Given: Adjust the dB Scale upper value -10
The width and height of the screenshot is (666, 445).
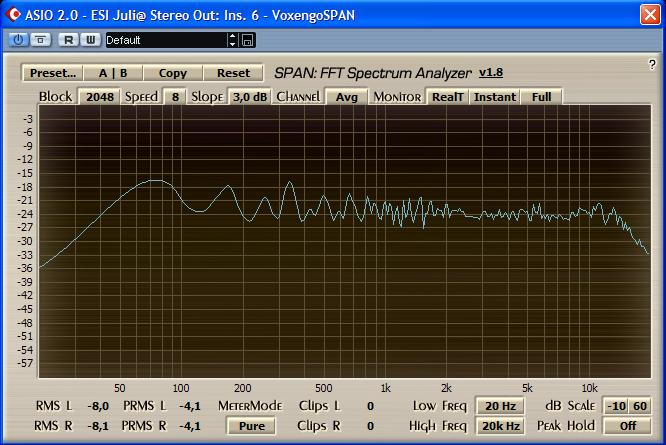Looking at the screenshot, I should click(616, 406).
